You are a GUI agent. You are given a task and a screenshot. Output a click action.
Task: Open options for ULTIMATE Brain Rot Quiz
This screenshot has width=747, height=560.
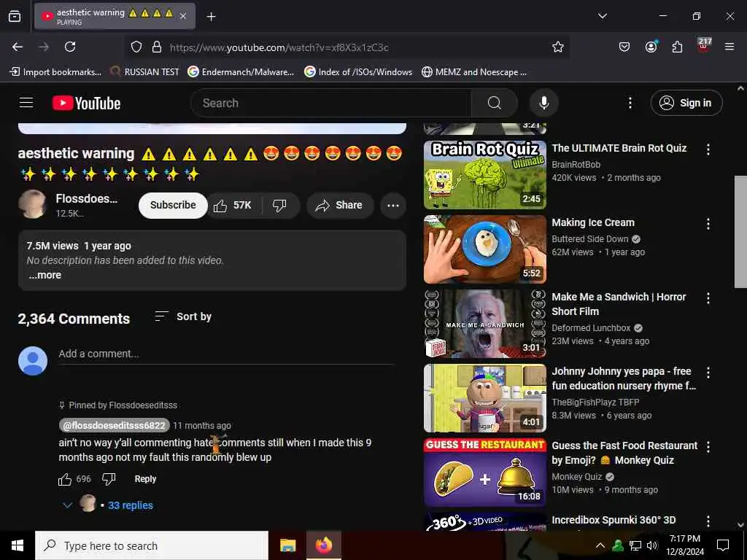point(708,149)
